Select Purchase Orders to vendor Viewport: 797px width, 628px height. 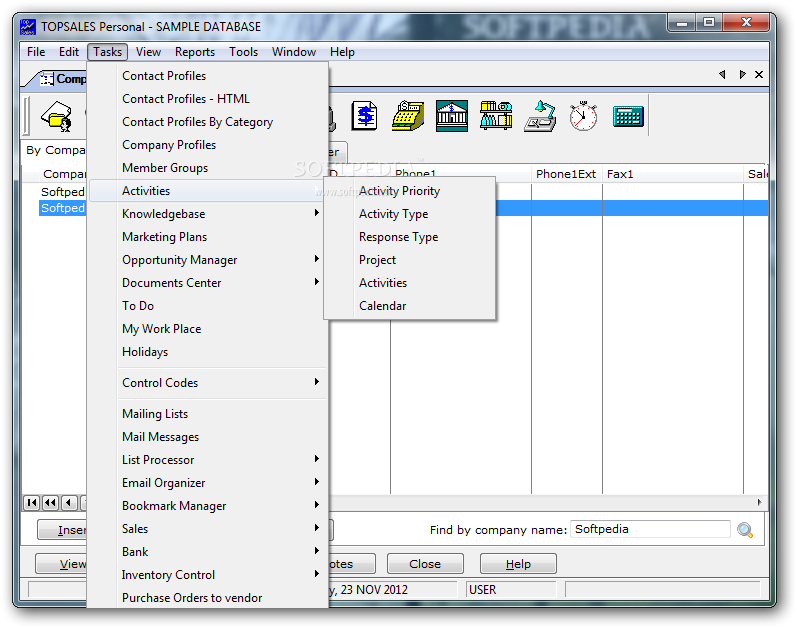[208, 598]
